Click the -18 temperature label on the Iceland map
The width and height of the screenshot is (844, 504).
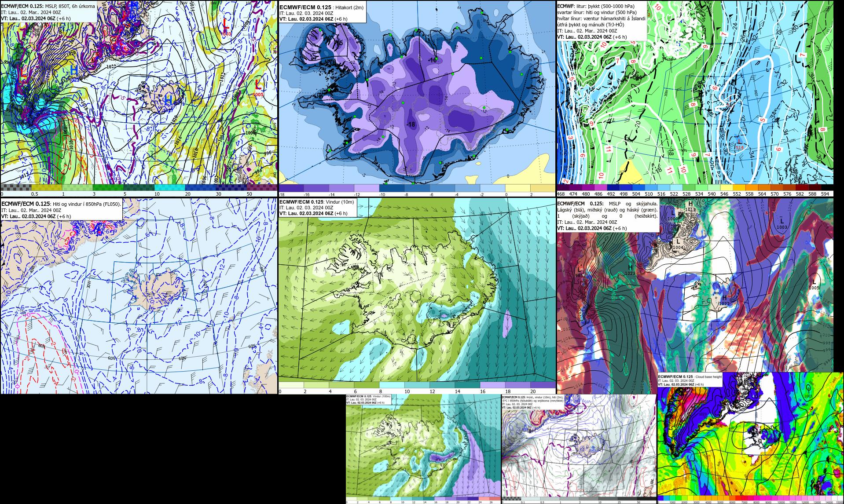pyautogui.click(x=411, y=124)
